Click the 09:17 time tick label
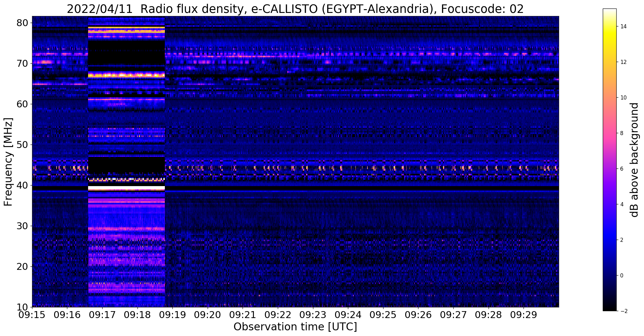The image size is (644, 336). (102, 315)
